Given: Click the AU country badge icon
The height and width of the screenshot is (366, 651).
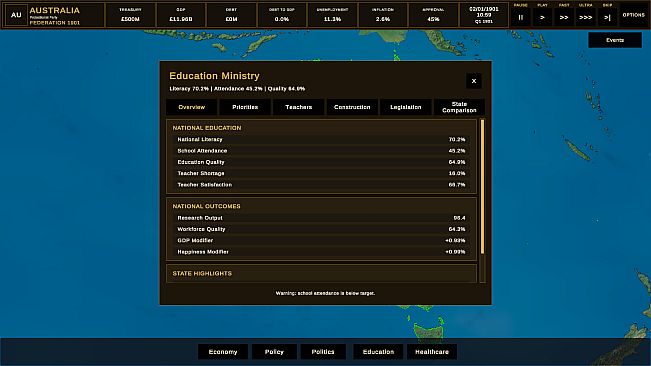Looking at the screenshot, I should coord(16,15).
